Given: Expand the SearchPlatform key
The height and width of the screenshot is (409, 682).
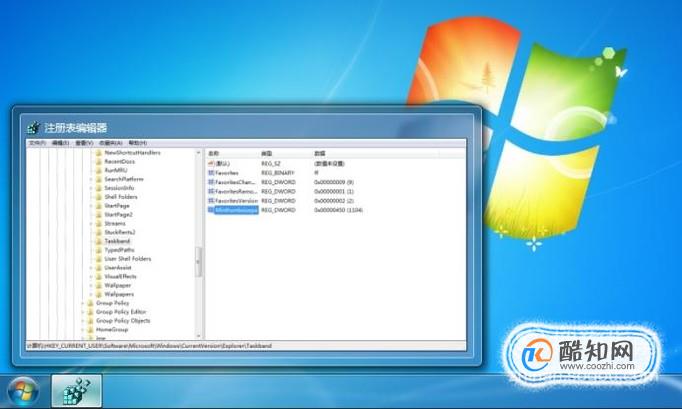Looking at the screenshot, I should (x=91, y=179).
